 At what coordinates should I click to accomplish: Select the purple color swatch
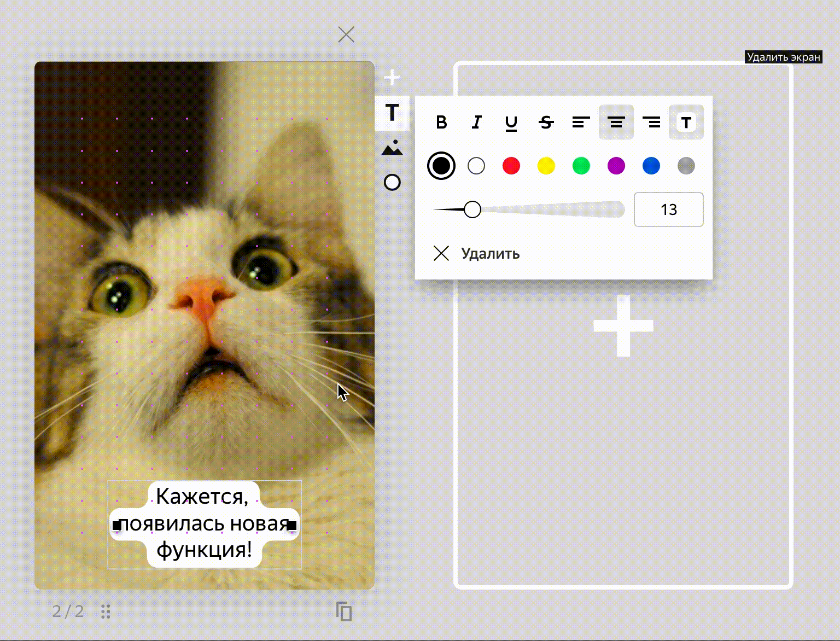coord(616,166)
